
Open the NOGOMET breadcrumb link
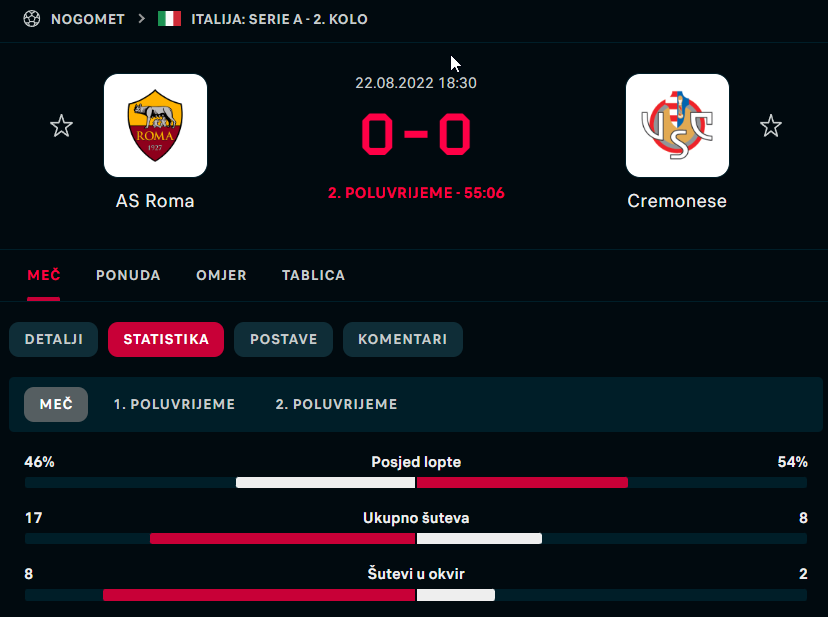click(x=88, y=19)
